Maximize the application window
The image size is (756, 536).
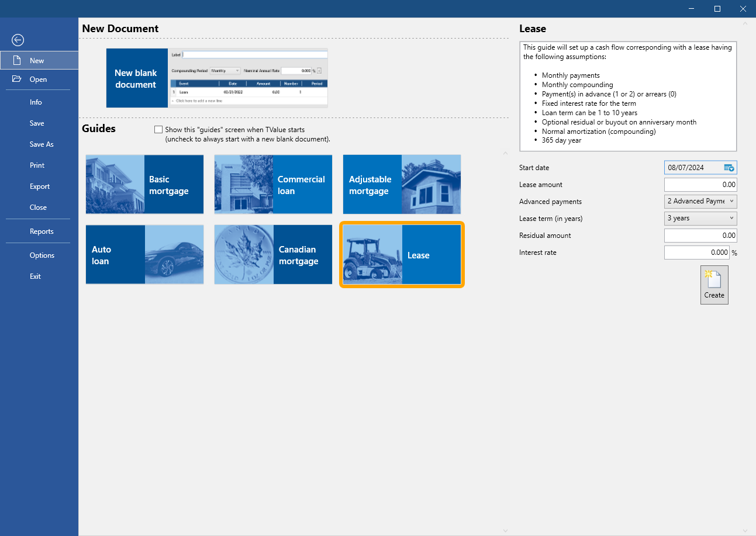tap(717, 9)
